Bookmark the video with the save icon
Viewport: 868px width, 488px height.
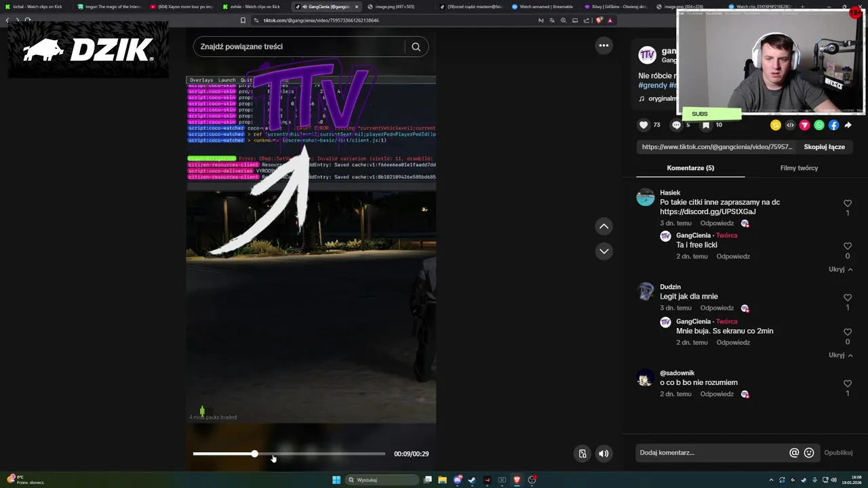click(x=706, y=125)
